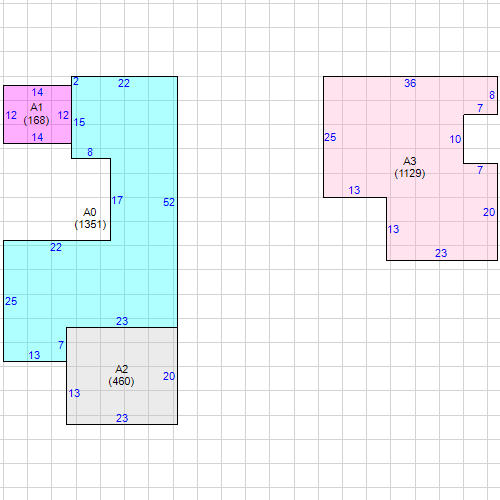The image size is (500, 500).
Task: Click the left 12 dimension in A1
Action: pyautogui.click(x=11, y=115)
